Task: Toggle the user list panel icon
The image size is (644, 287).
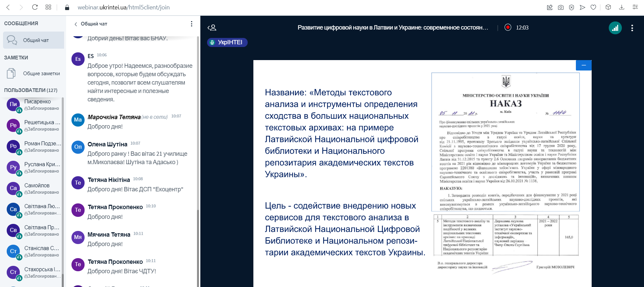Action: 212,28
